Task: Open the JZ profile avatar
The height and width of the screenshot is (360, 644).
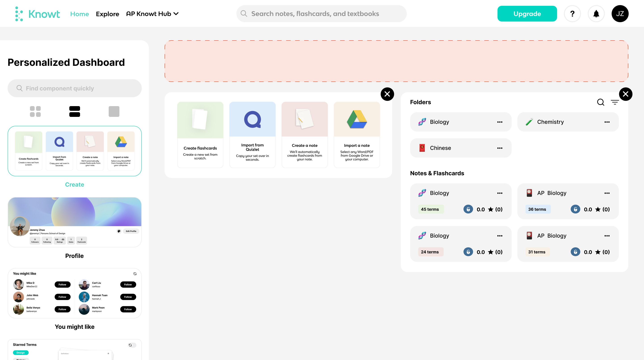Action: (620, 14)
